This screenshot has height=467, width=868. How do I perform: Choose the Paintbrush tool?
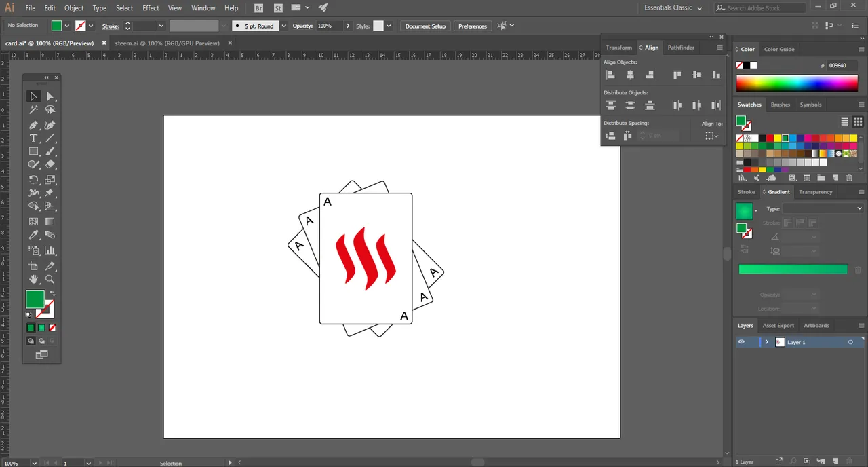tap(50, 151)
